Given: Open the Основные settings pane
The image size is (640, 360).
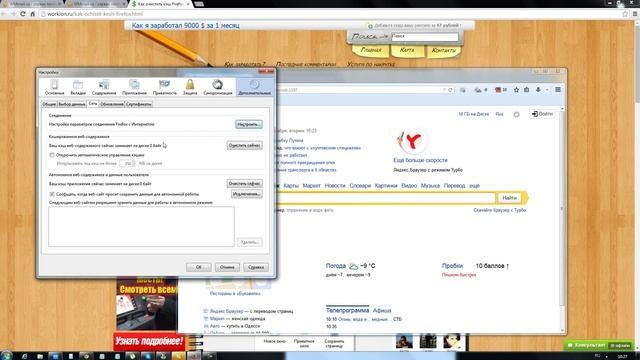Looking at the screenshot, I should (x=54, y=87).
